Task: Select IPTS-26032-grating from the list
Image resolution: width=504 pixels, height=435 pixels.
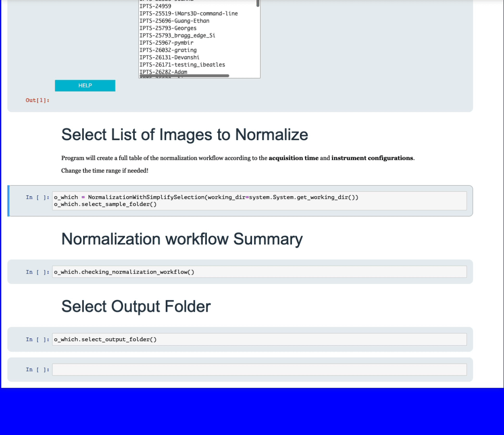Action: (168, 50)
